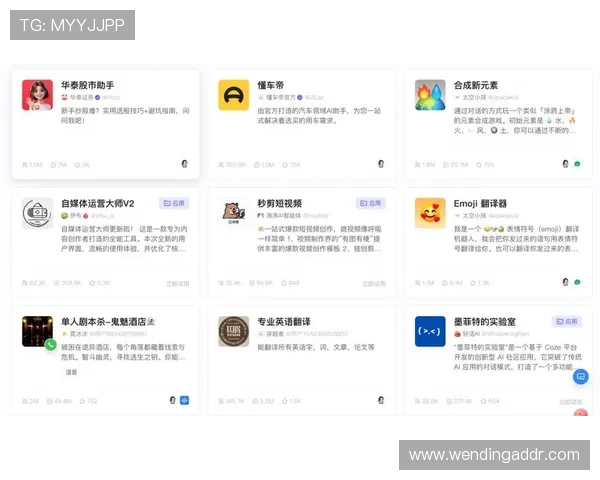Image resolution: width=600 pixels, height=480 pixels.
Task: Click the green platform icon on Emoji 翻译器 card
Action: click(577, 282)
